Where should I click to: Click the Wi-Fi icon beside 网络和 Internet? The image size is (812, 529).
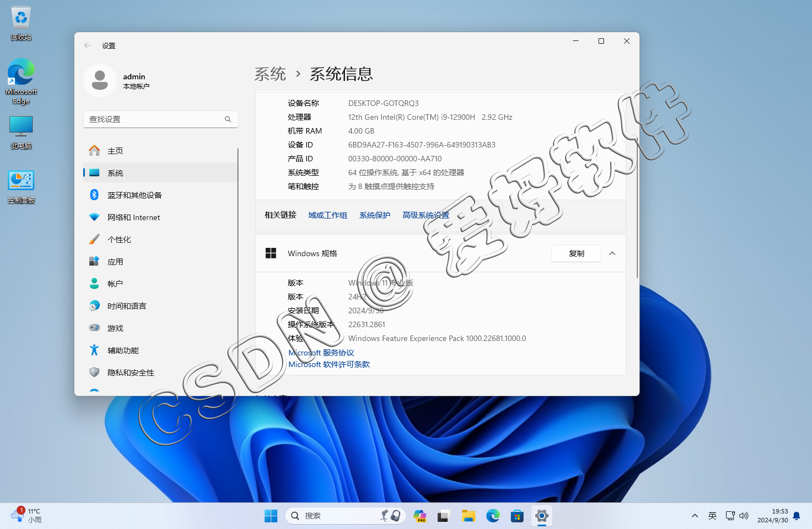[x=94, y=217]
